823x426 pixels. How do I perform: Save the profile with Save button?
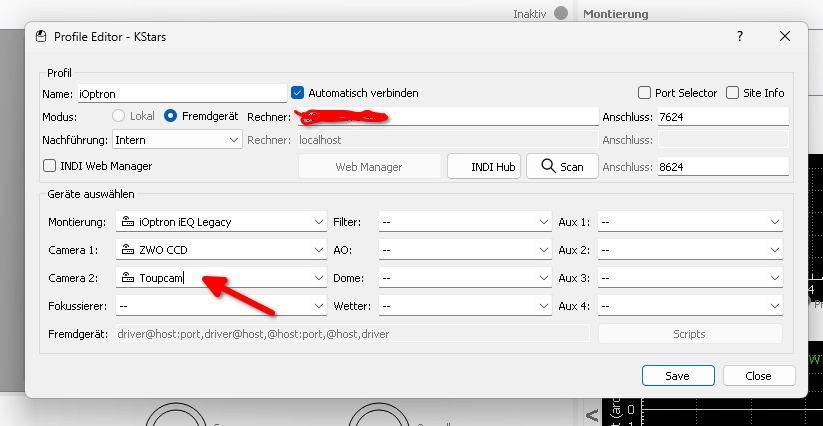(x=678, y=376)
